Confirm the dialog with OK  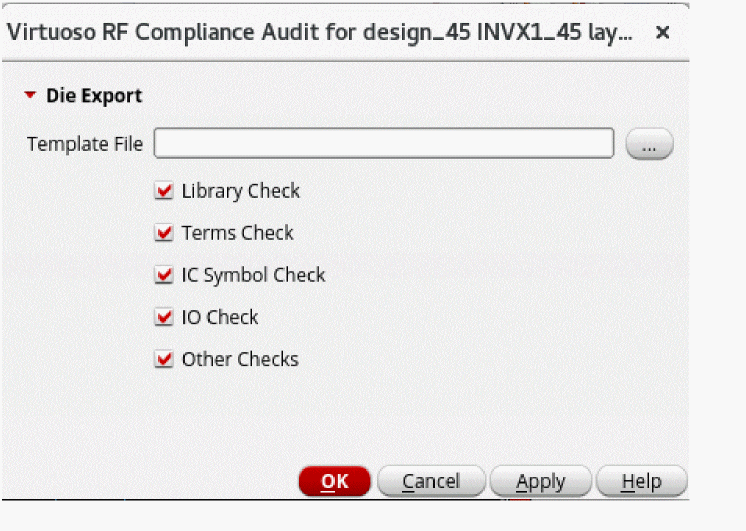click(334, 481)
